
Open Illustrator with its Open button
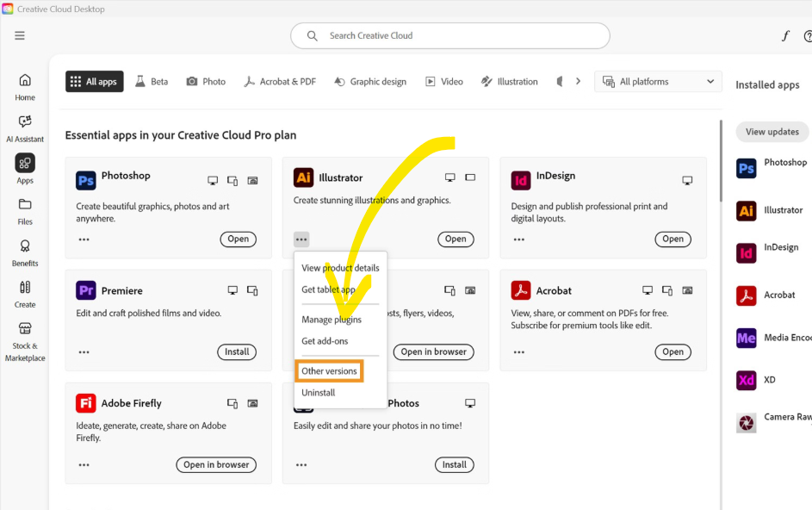point(456,239)
